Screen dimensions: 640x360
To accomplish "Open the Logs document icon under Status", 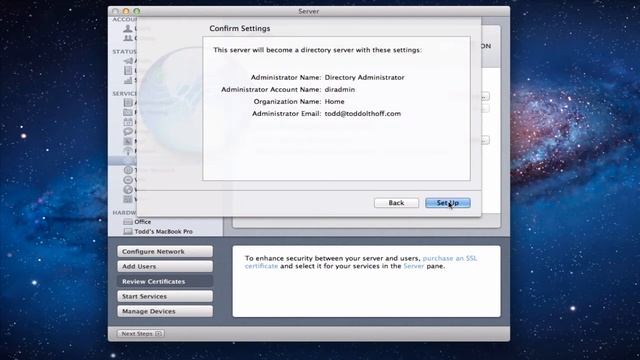I will point(128,70).
